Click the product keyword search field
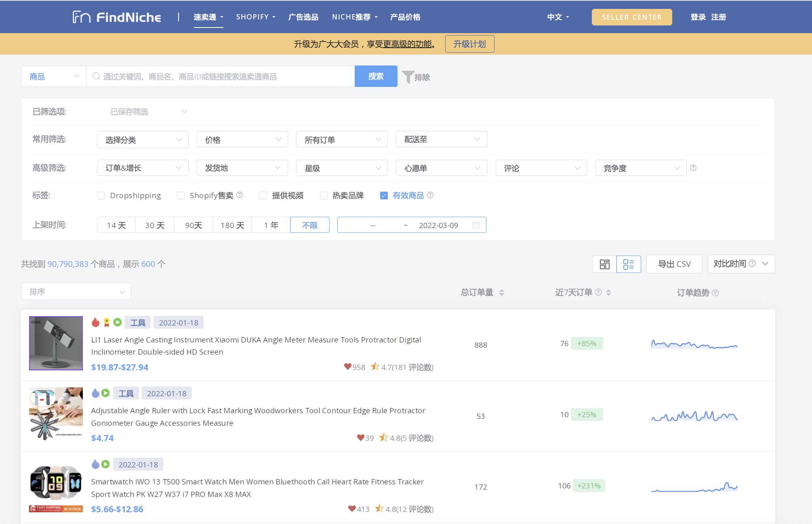Image resolution: width=812 pixels, height=524 pixels. 220,76
